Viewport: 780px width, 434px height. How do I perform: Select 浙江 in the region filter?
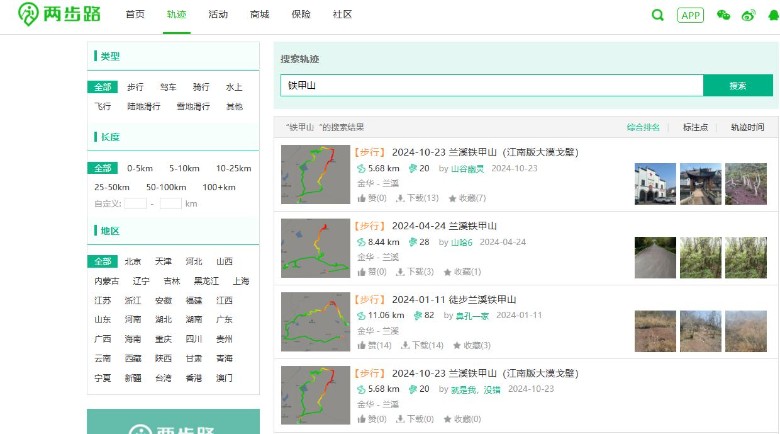133,300
